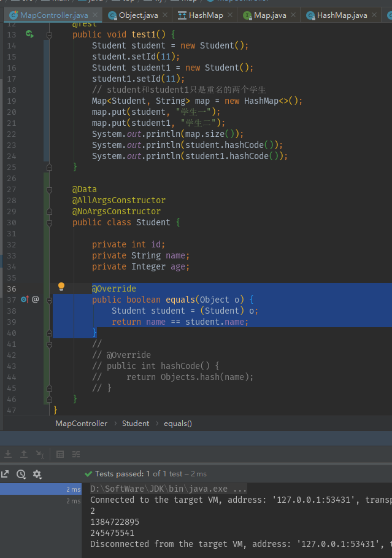
Task: Close the MapController.java tab
Action: point(95,15)
